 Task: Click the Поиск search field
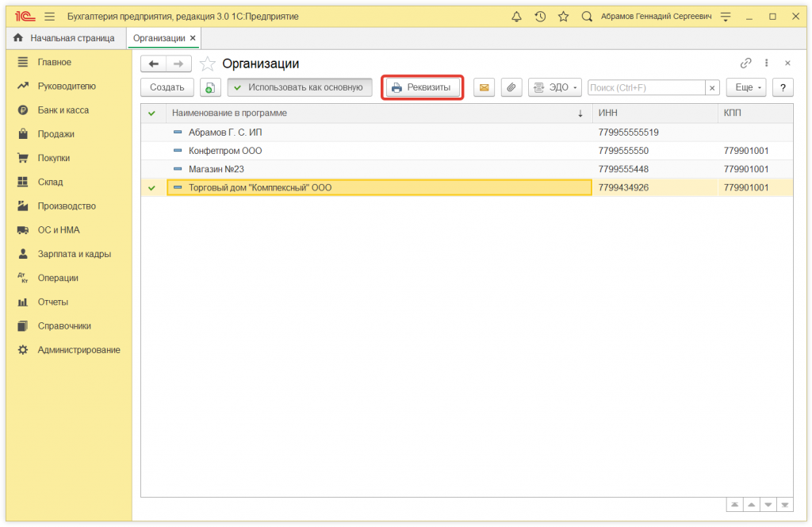pos(645,87)
